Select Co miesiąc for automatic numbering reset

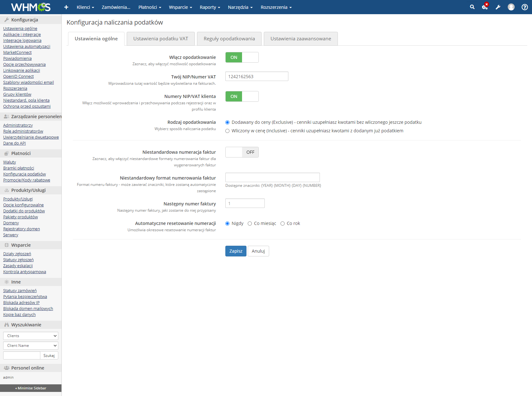tap(250, 223)
